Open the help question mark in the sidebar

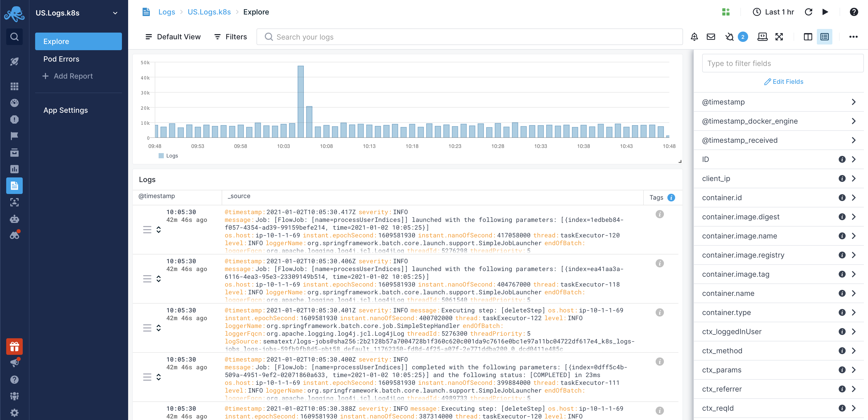(x=14, y=379)
